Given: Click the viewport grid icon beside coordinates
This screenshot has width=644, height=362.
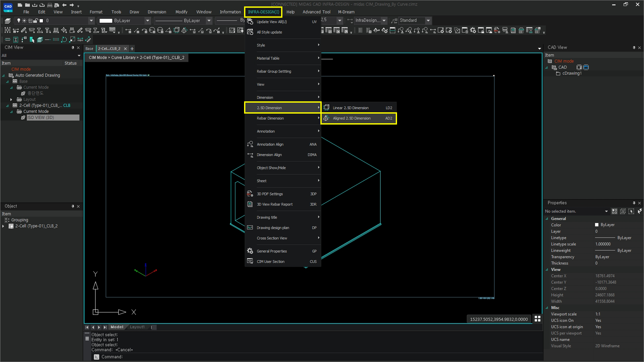Looking at the screenshot, I should click(537, 319).
